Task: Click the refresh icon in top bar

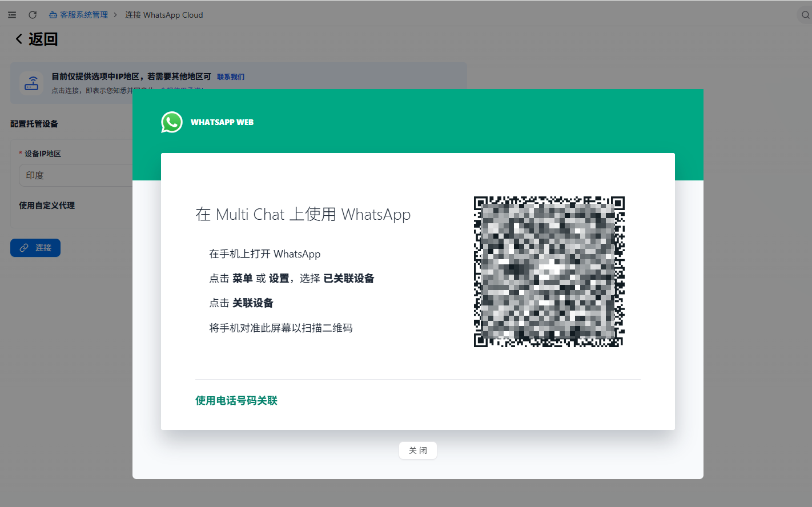Action: 33,15
